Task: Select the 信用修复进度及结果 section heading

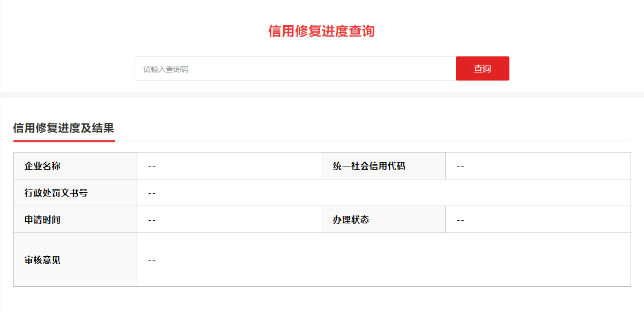Action: tap(63, 128)
